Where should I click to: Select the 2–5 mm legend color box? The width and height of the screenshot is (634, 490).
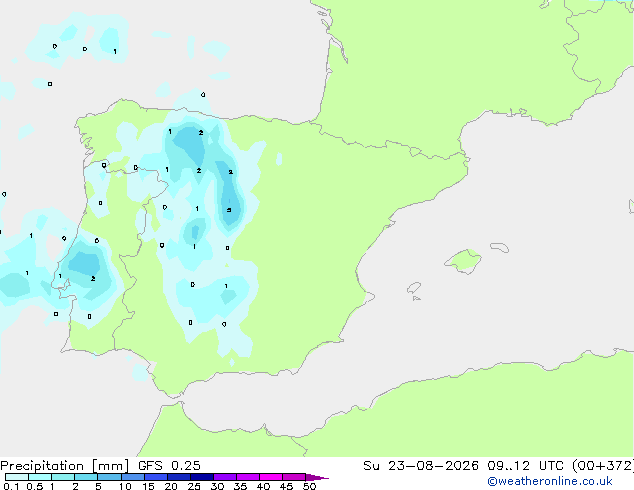pos(86,477)
